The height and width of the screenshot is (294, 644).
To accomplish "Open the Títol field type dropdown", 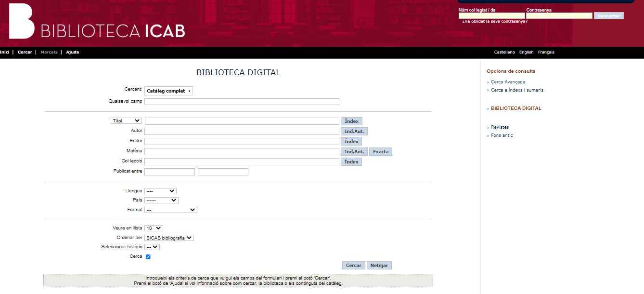I will pyautogui.click(x=126, y=121).
